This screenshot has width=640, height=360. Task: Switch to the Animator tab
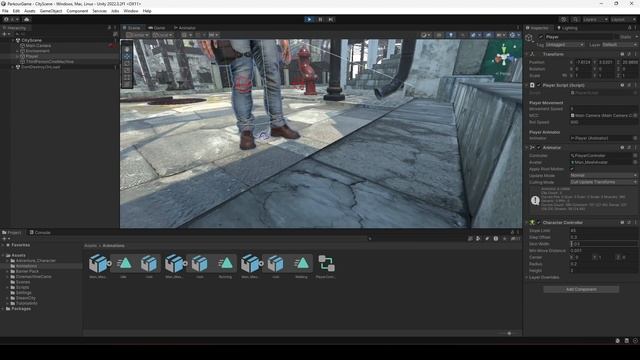click(x=185, y=28)
